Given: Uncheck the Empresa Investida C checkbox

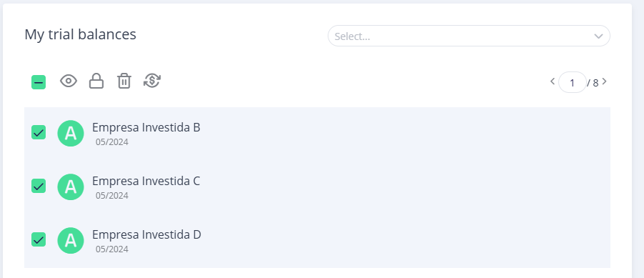Looking at the screenshot, I should pyautogui.click(x=39, y=186).
